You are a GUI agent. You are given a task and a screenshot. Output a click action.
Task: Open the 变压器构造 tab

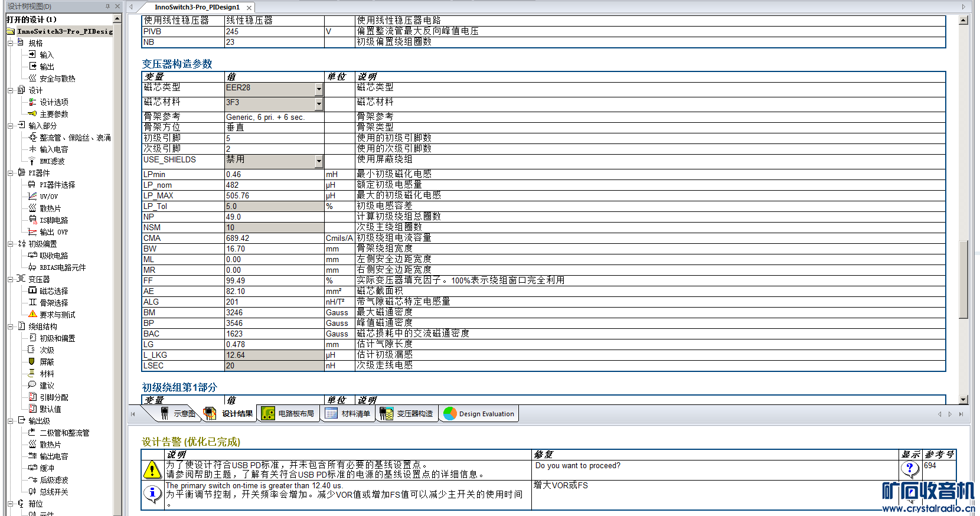click(x=407, y=413)
